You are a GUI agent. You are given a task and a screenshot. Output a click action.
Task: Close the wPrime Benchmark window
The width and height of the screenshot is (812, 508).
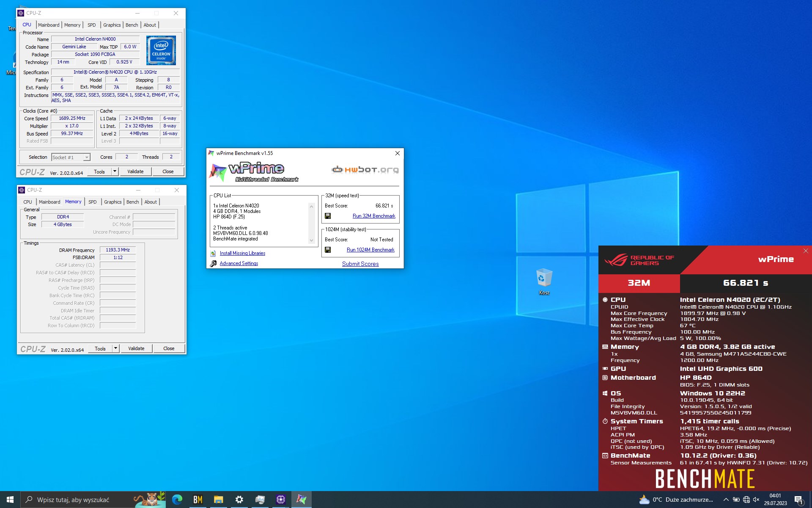click(x=397, y=153)
